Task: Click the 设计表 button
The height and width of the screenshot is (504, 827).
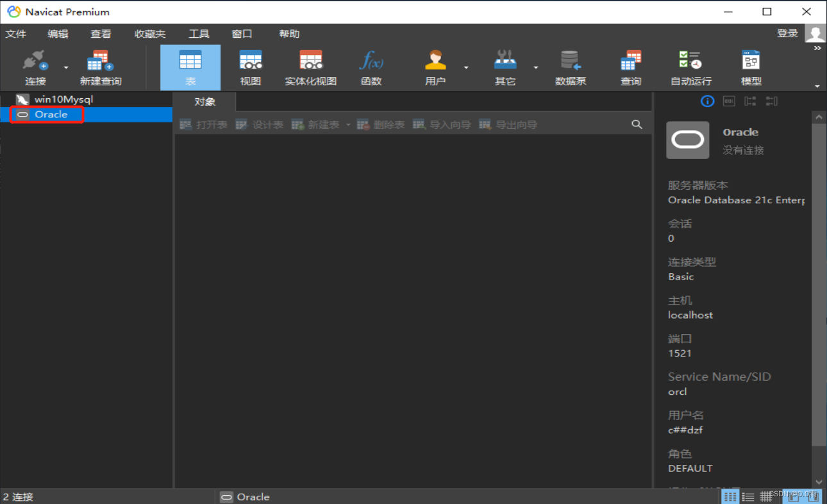Action: [x=259, y=124]
